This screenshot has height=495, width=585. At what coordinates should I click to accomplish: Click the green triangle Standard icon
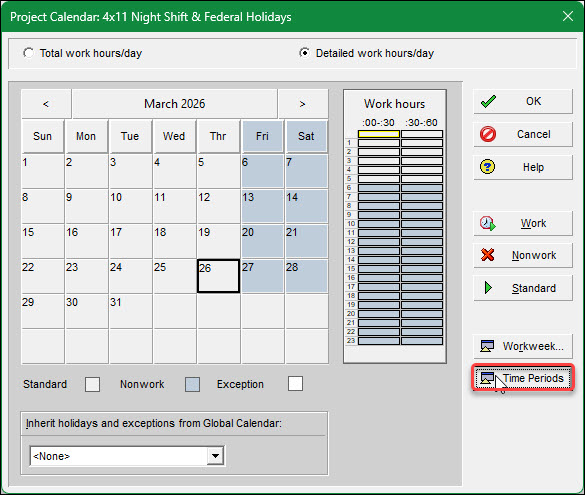(488, 288)
